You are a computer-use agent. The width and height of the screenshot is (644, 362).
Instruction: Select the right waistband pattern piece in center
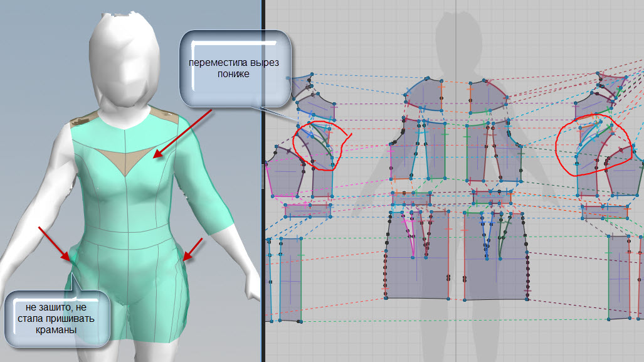[x=492, y=198]
